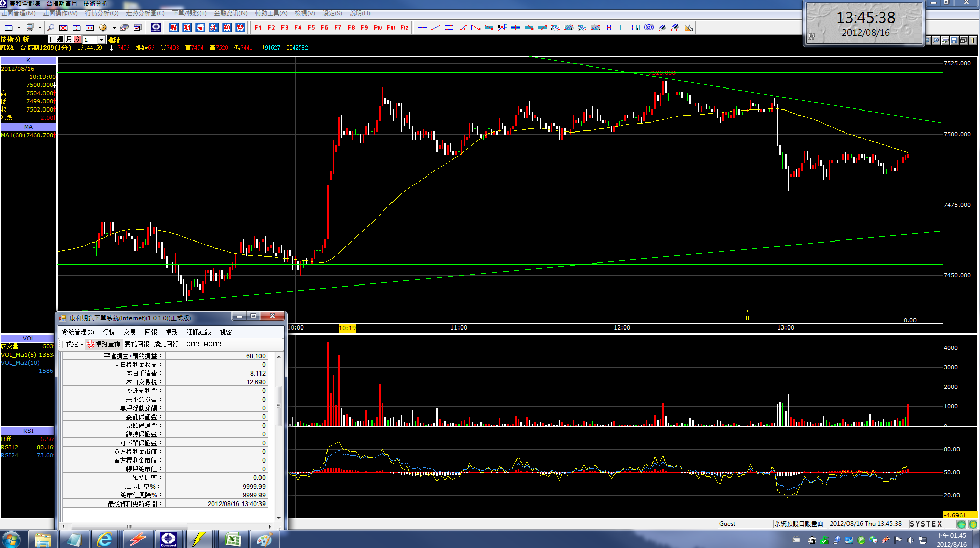
Task: Open the 走勢分析圖 menu
Action: (145, 13)
